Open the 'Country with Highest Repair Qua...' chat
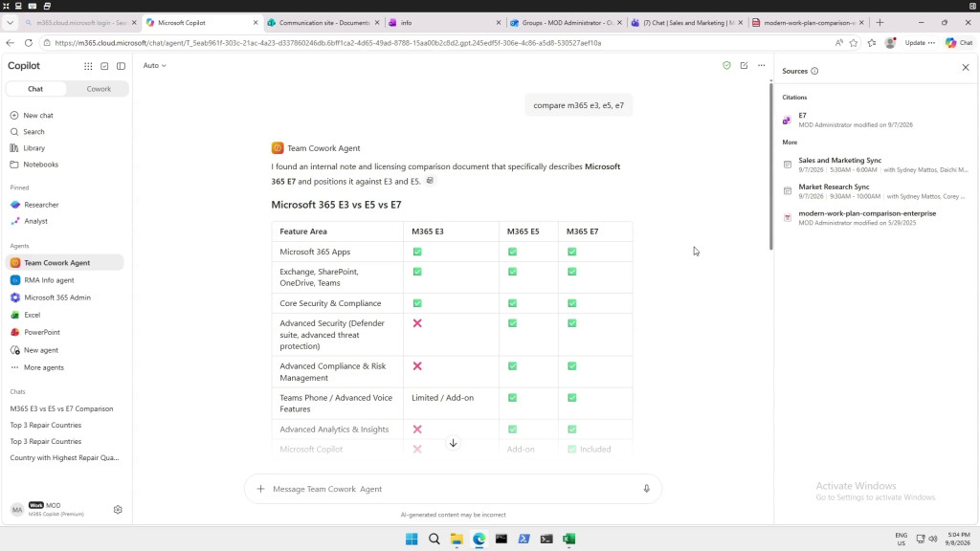This screenshot has height=551, width=980. pyautogui.click(x=64, y=457)
